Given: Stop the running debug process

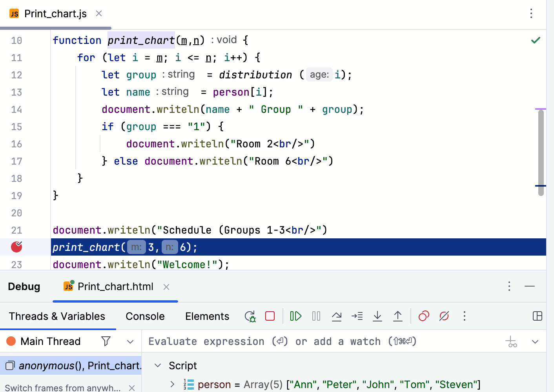Looking at the screenshot, I should click(270, 316).
